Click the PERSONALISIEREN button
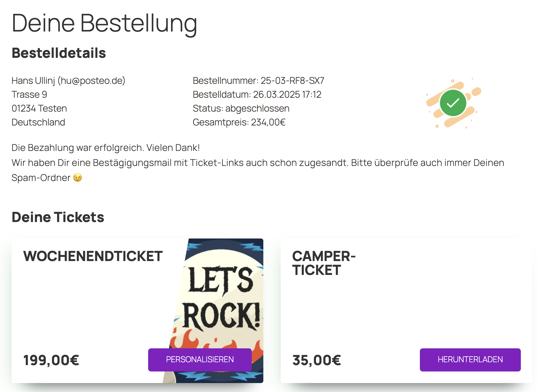The width and height of the screenshot is (544, 392). [x=200, y=360]
